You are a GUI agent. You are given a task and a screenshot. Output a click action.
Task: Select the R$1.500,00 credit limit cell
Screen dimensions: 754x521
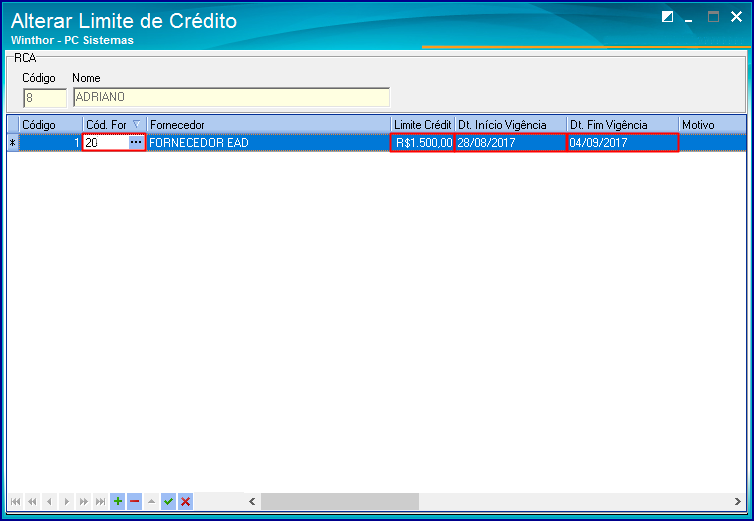point(423,143)
